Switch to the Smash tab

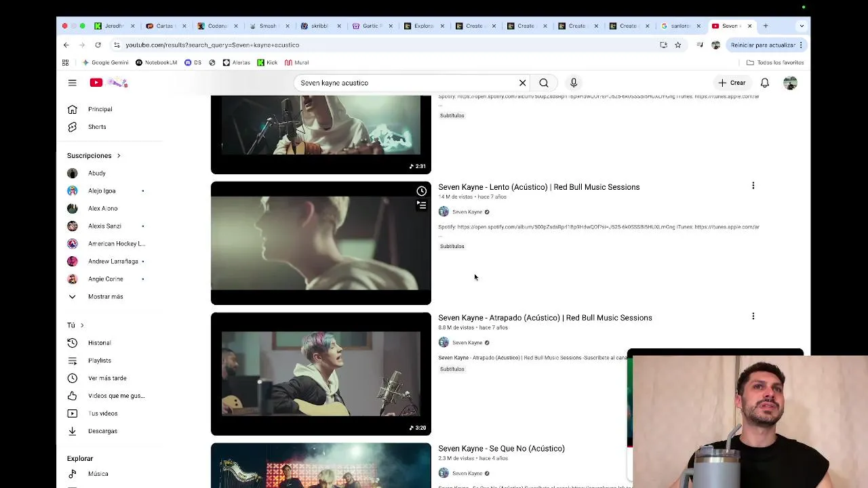pos(269,26)
